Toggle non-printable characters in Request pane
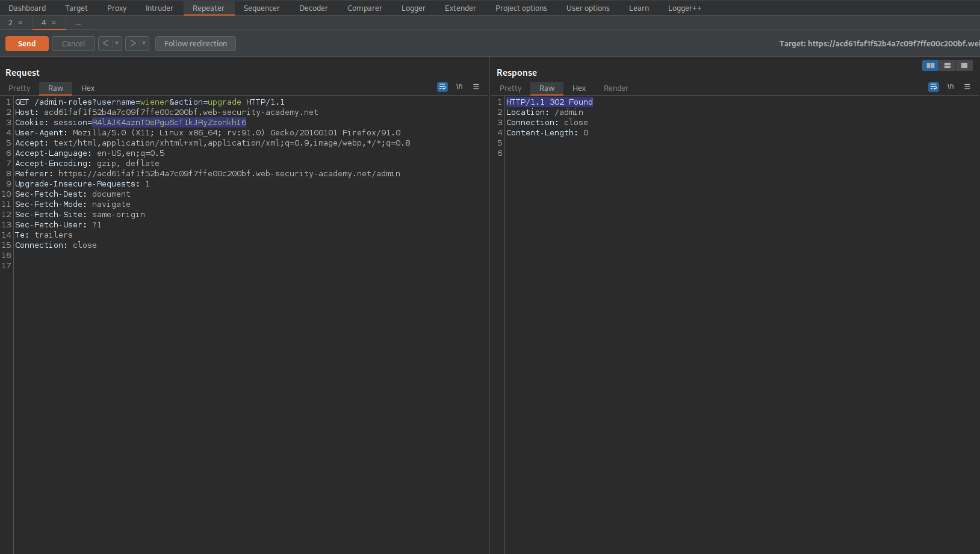The image size is (980, 554). (459, 87)
